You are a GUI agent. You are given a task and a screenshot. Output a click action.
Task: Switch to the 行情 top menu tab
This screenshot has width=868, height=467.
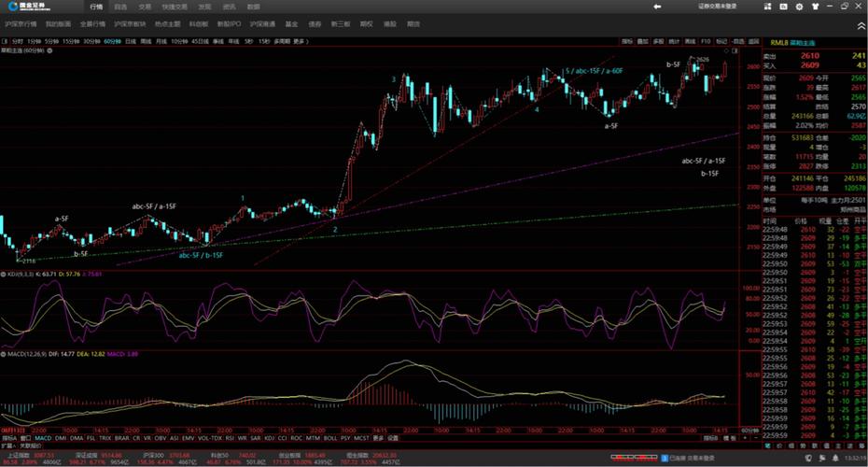[95, 7]
